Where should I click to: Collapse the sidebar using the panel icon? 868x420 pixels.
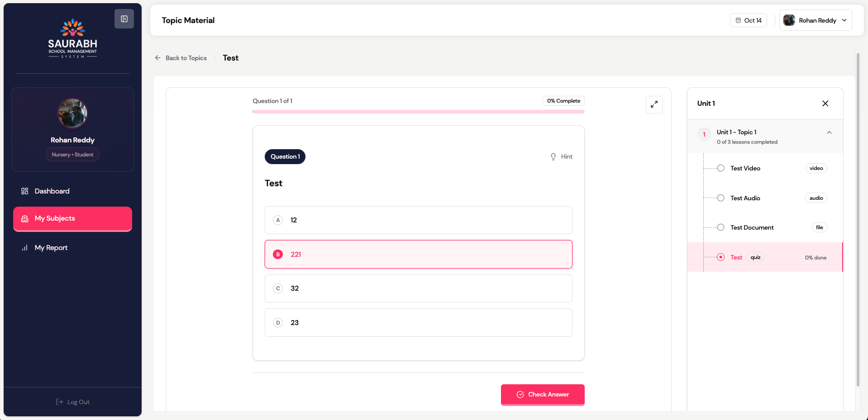click(124, 19)
